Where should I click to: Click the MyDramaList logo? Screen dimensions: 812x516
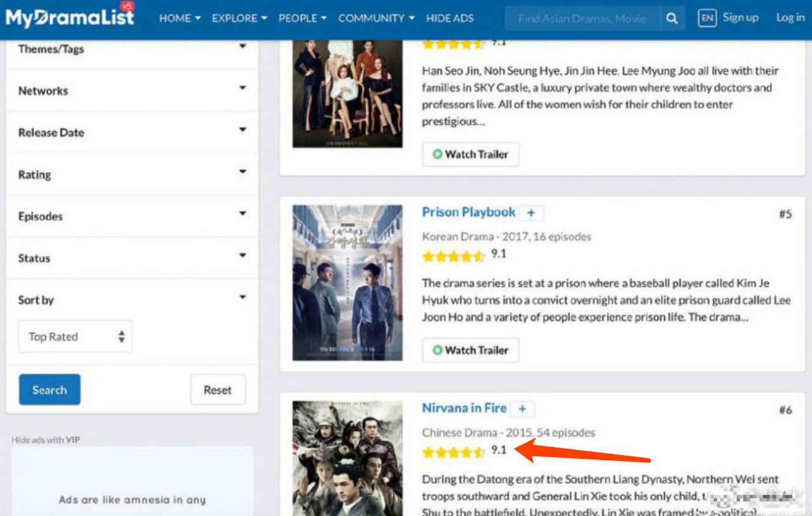coord(70,16)
